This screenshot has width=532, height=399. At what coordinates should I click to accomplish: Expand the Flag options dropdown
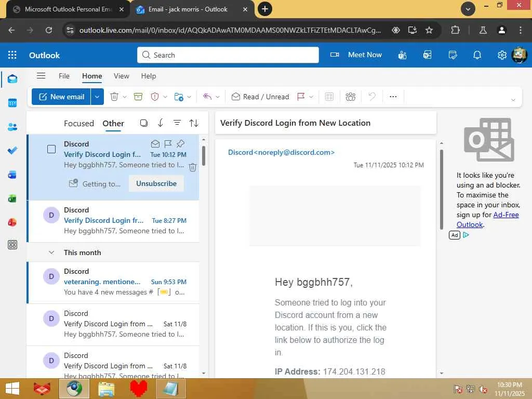point(311,97)
